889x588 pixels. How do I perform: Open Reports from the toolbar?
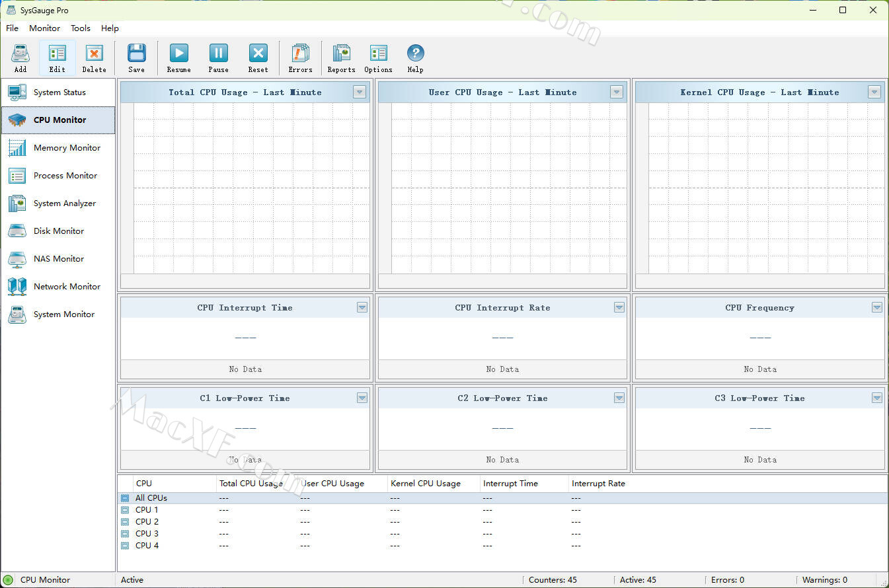341,57
